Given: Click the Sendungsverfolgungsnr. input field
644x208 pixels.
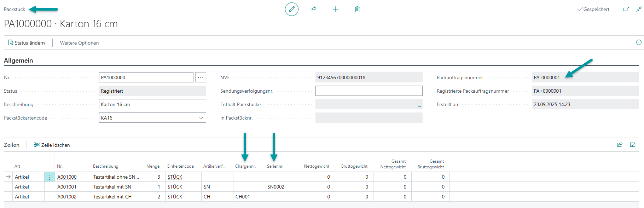Looking at the screenshot, I should (369, 91).
